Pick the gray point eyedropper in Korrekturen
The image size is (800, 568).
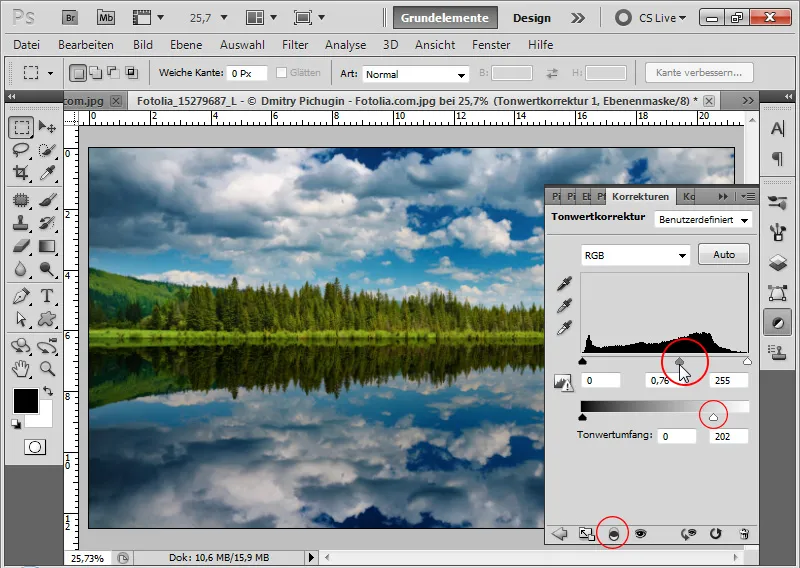(x=564, y=305)
